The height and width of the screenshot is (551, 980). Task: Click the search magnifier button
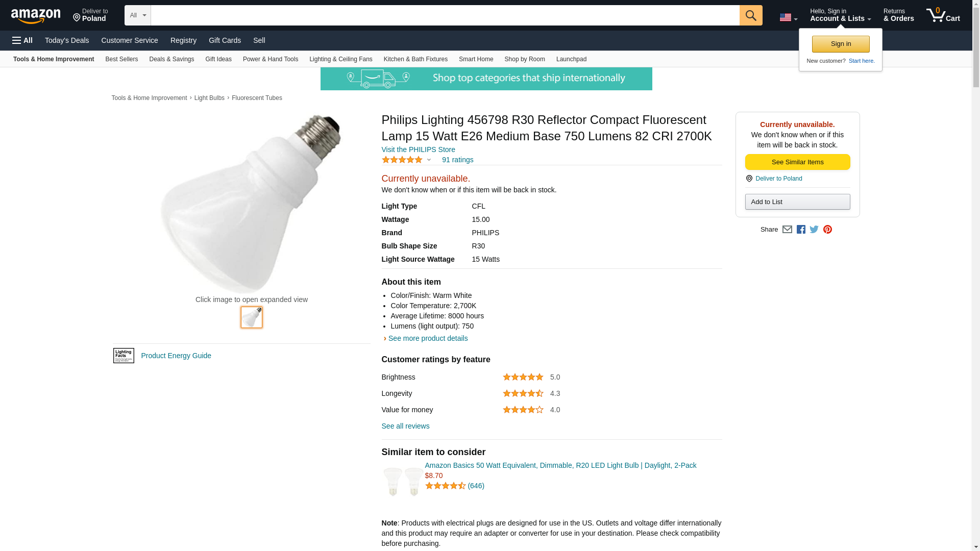click(x=750, y=15)
